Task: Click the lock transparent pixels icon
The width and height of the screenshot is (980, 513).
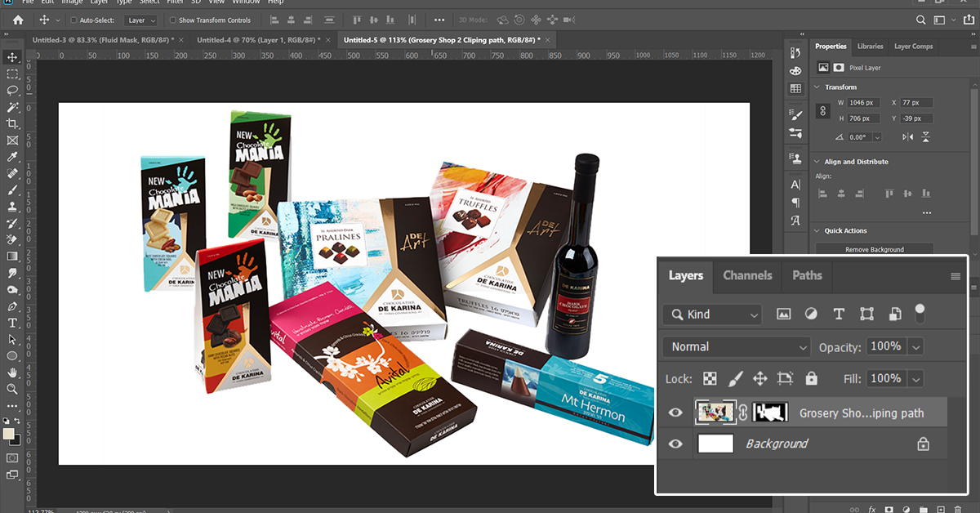Action: [709, 379]
